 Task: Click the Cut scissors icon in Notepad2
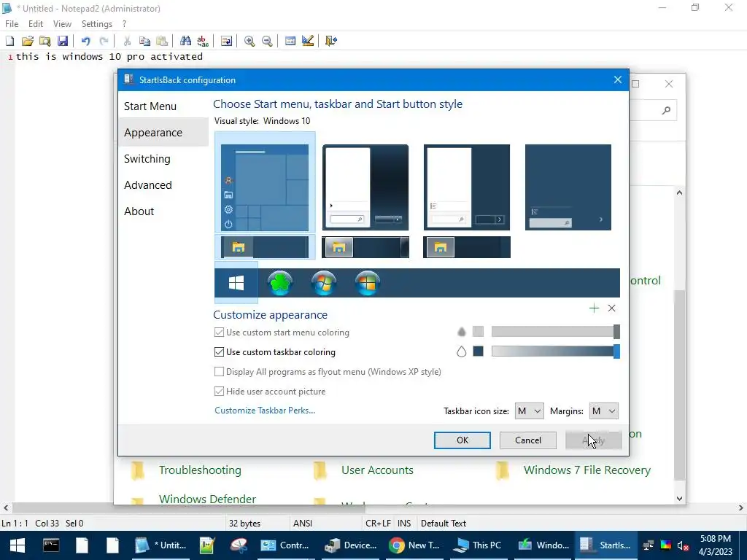tap(127, 41)
